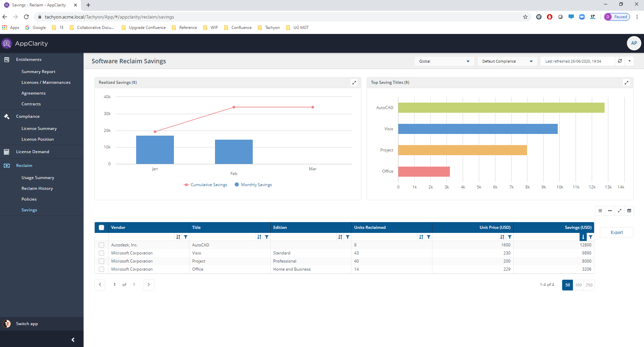Toggle Monthly Savings legend item
644x347 pixels.
pyautogui.click(x=253, y=185)
